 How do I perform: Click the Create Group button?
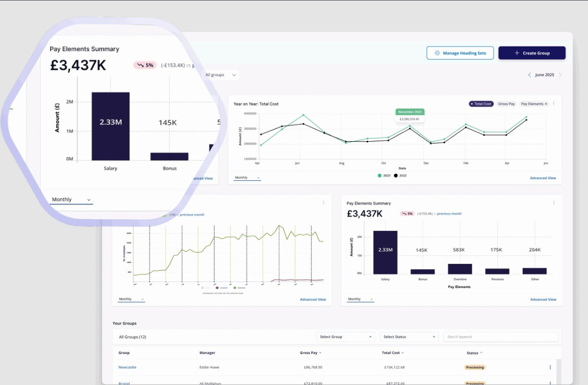click(532, 53)
